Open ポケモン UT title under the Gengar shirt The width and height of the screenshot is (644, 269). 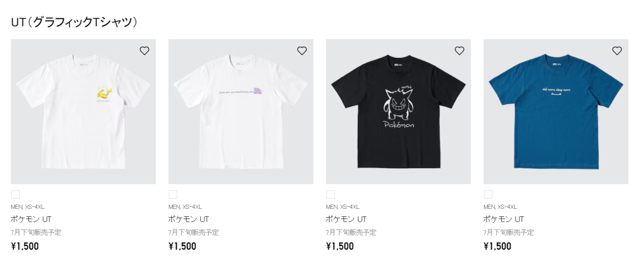click(346, 219)
